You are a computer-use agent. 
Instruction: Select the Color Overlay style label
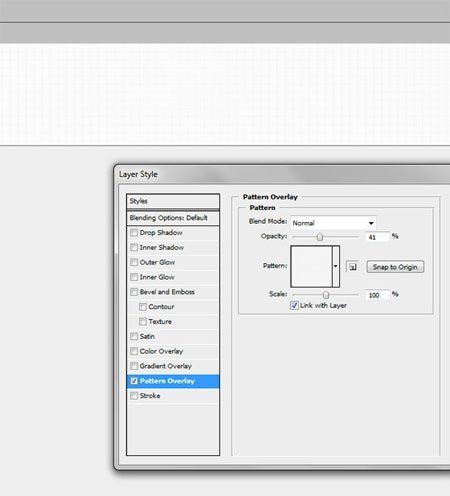161,351
